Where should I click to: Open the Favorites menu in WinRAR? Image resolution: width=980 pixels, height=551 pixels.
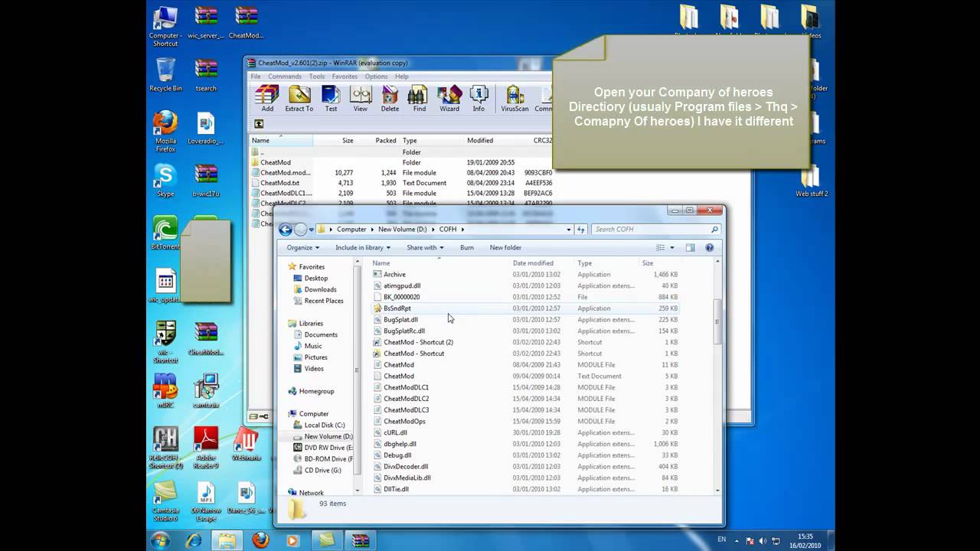coord(345,77)
